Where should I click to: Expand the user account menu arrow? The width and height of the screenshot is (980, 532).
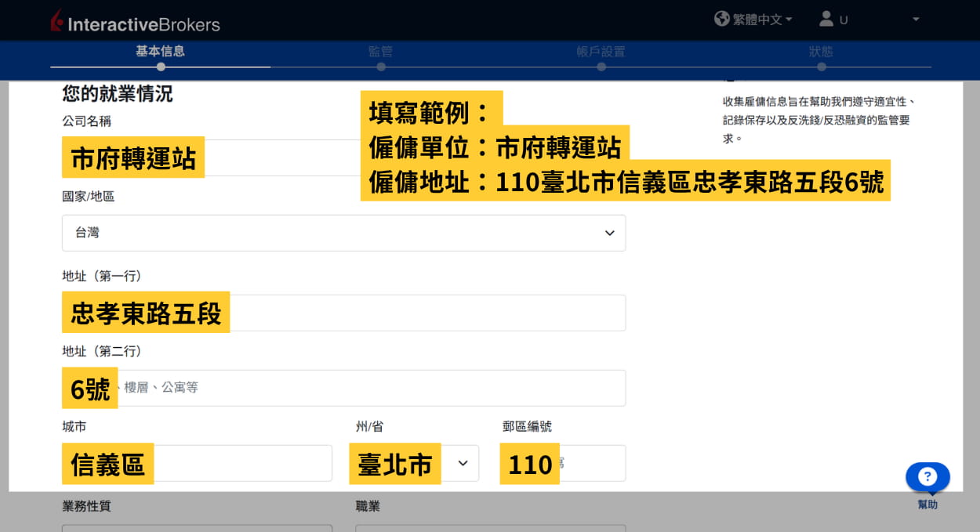click(916, 20)
